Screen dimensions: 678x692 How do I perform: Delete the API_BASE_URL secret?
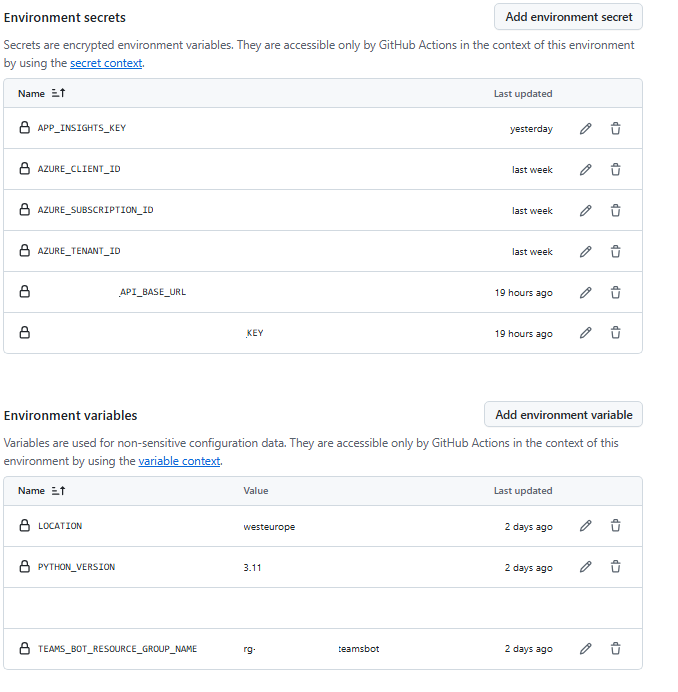click(x=615, y=293)
